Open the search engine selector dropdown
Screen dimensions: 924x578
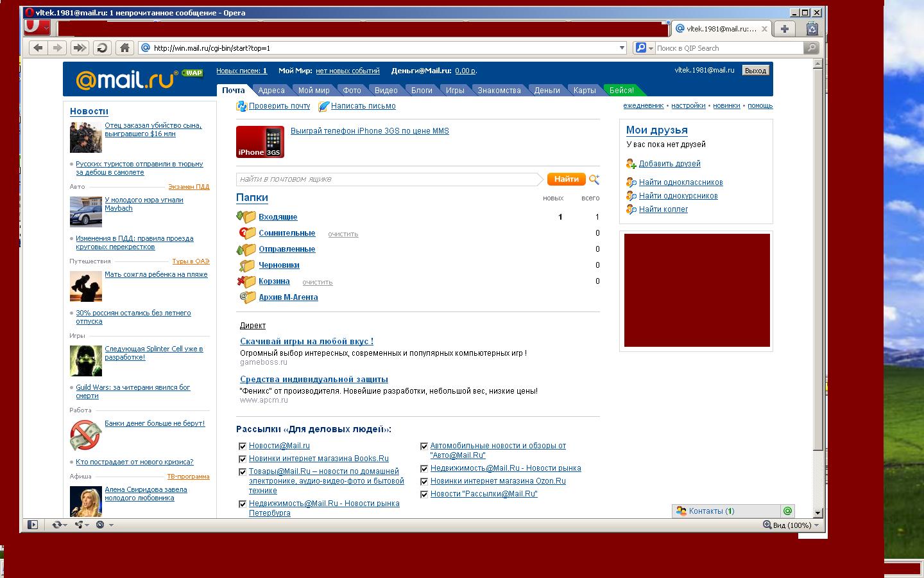[x=651, y=48]
